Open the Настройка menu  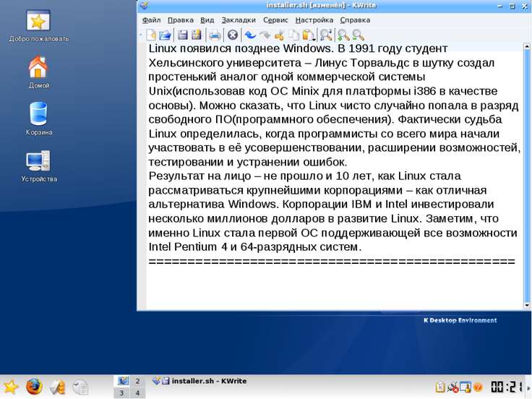coord(314,20)
